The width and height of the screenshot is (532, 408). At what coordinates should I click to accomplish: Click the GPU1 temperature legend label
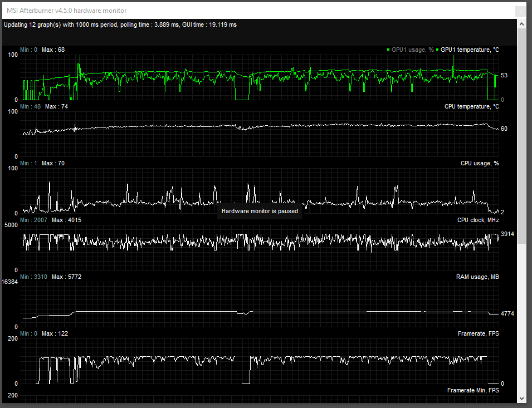[x=470, y=50]
